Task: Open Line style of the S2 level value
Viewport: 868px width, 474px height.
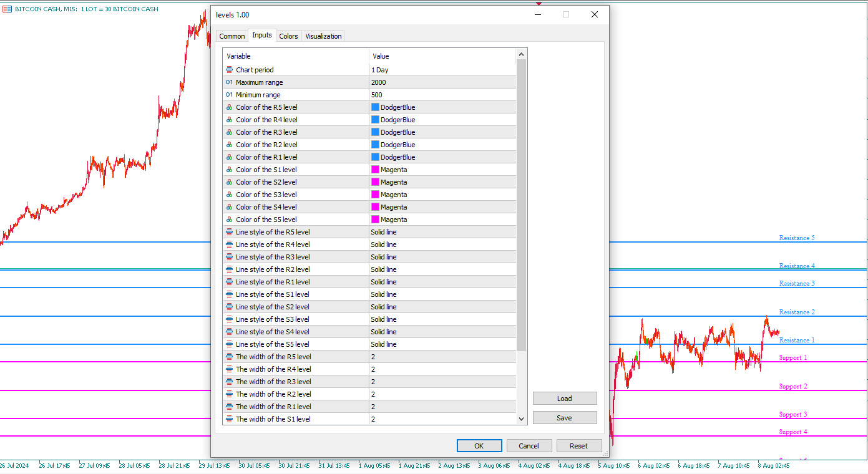Action: pyautogui.click(x=442, y=307)
